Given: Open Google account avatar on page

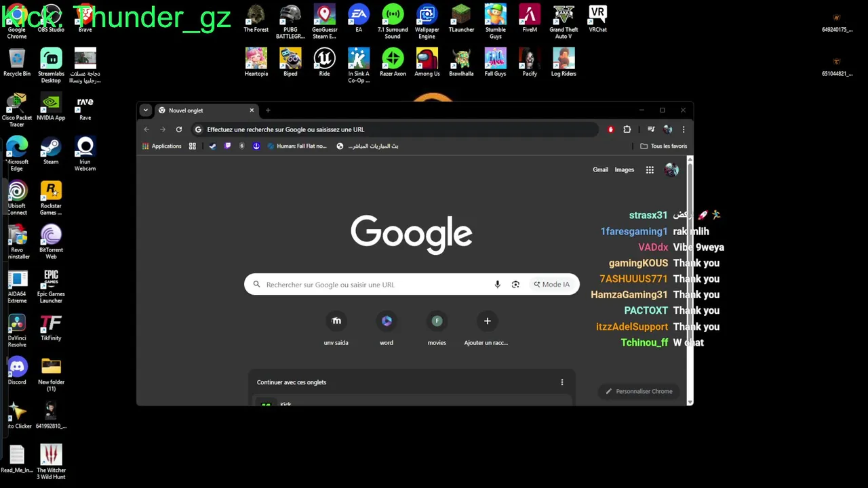Looking at the screenshot, I should [671, 170].
